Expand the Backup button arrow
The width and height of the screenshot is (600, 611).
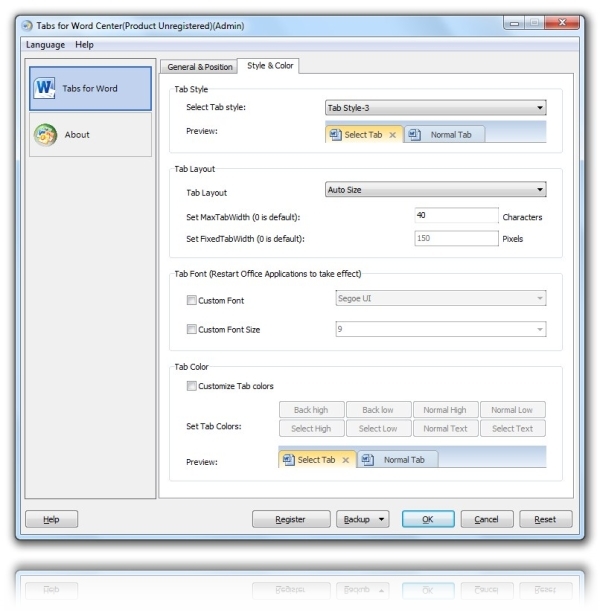(x=381, y=519)
